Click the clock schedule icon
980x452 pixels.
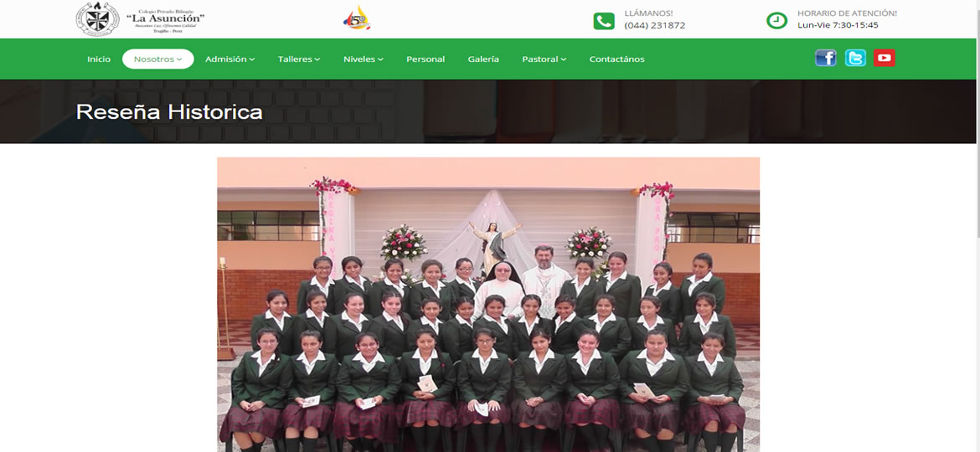pos(776,20)
